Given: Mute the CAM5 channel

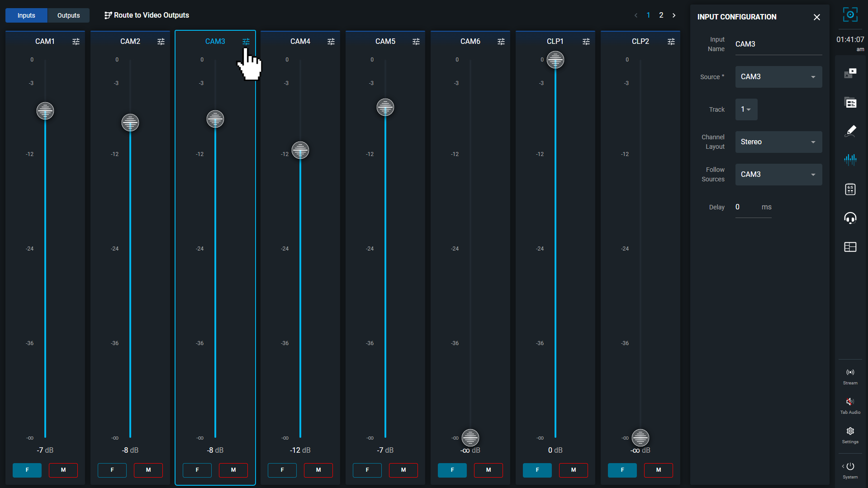Looking at the screenshot, I should point(403,470).
